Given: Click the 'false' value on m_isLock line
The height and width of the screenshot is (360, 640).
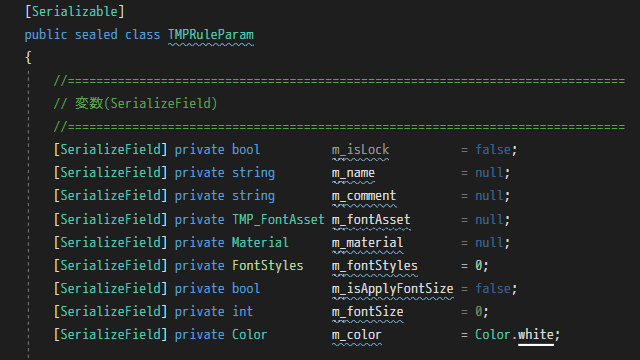Looking at the screenshot, I should 493,150.
